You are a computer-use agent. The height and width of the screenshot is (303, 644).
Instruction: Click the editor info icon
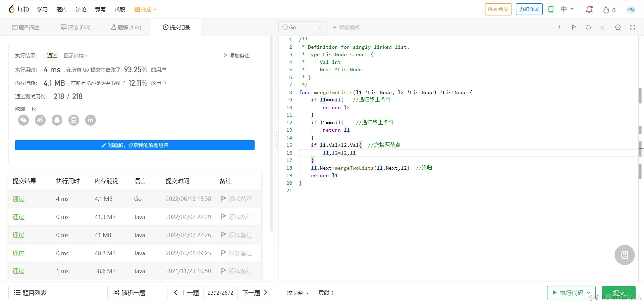tap(559, 27)
